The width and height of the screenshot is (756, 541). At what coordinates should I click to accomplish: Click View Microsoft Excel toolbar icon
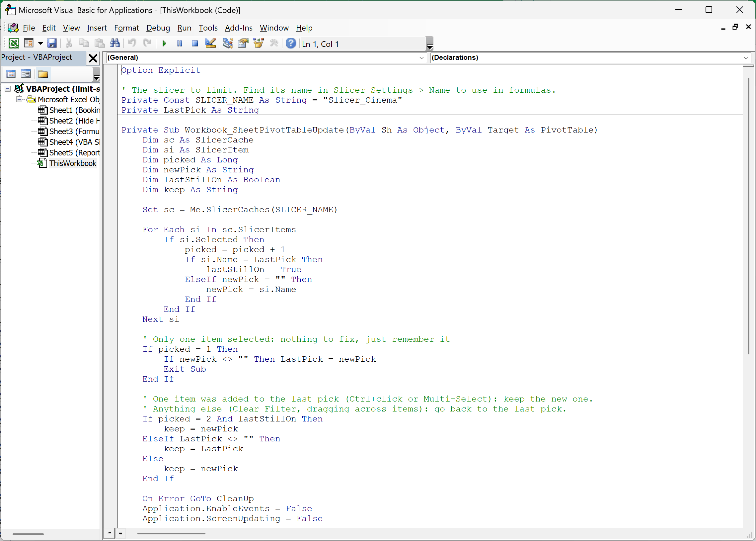coord(14,43)
